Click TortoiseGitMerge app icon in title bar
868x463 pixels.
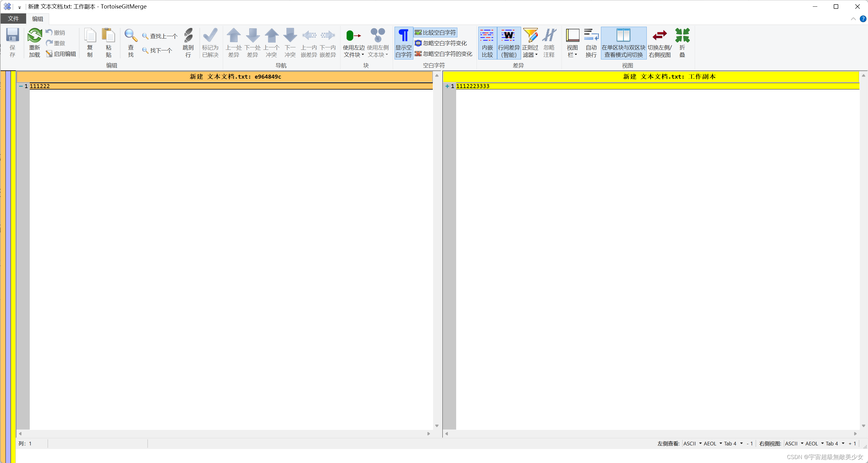click(x=7, y=6)
